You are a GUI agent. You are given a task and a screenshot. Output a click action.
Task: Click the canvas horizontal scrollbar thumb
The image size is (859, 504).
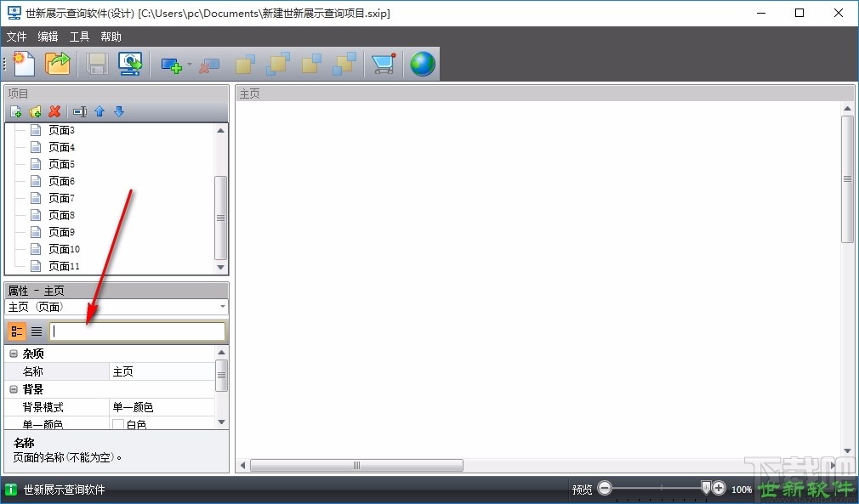[356, 465]
